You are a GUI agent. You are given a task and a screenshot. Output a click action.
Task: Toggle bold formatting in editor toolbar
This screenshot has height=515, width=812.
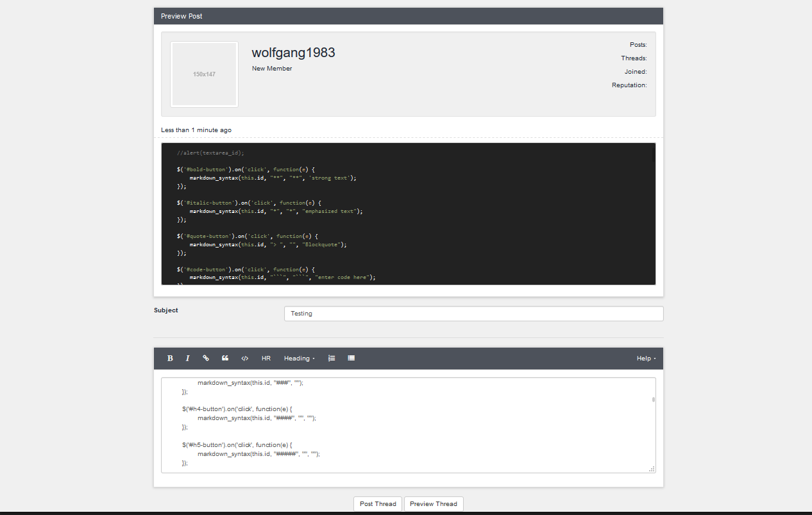tap(170, 359)
